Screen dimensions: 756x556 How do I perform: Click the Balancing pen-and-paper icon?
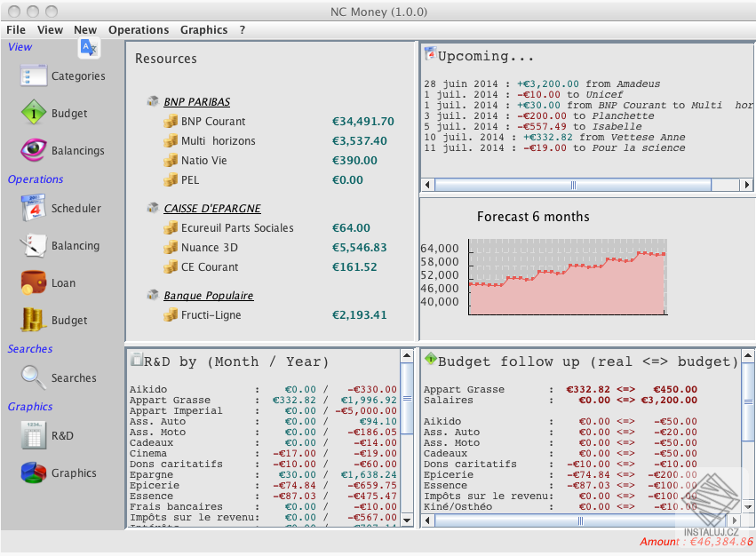tap(33, 245)
